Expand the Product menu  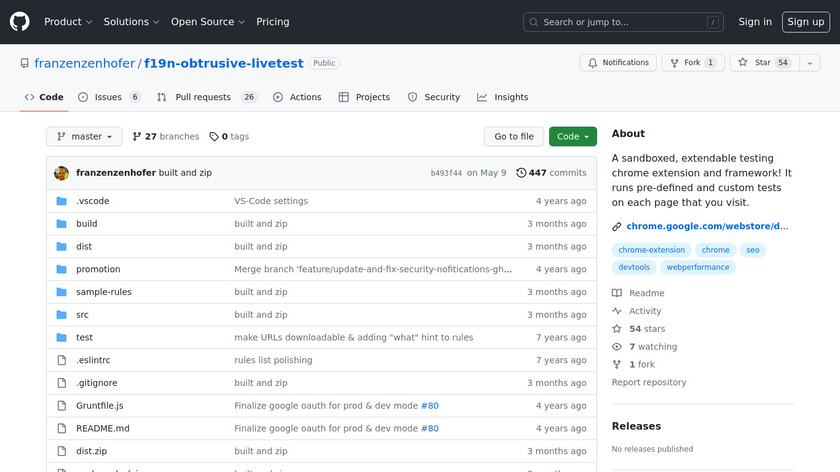pyautogui.click(x=68, y=22)
